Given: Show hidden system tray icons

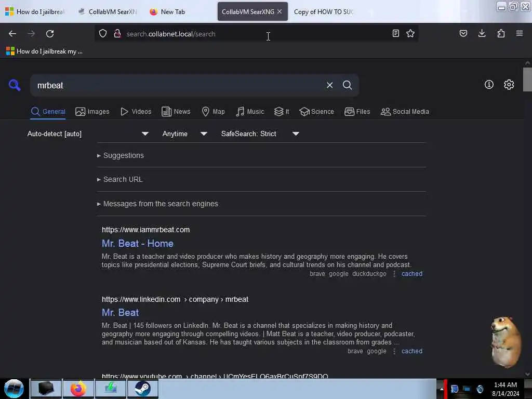Looking at the screenshot, I should click(x=442, y=389).
